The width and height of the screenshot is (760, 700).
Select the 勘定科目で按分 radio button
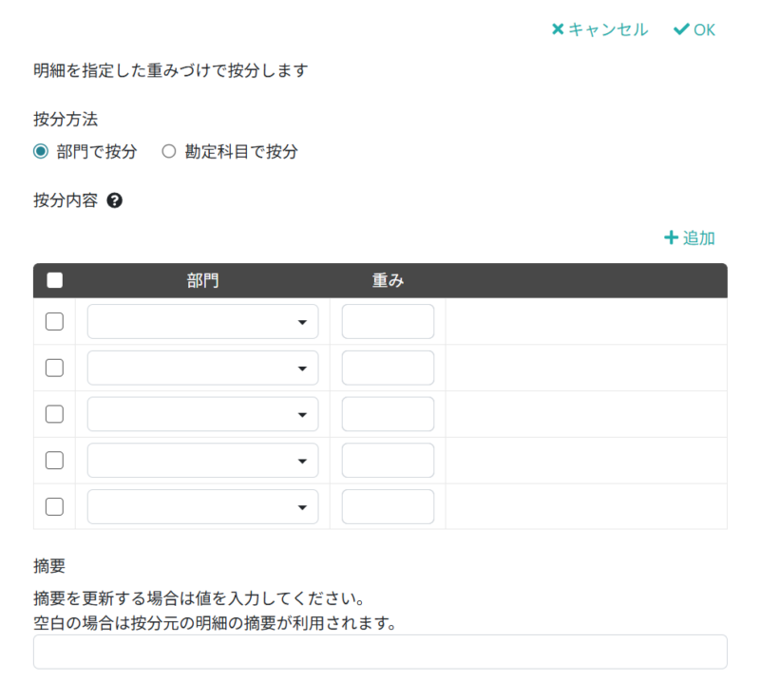(169, 151)
